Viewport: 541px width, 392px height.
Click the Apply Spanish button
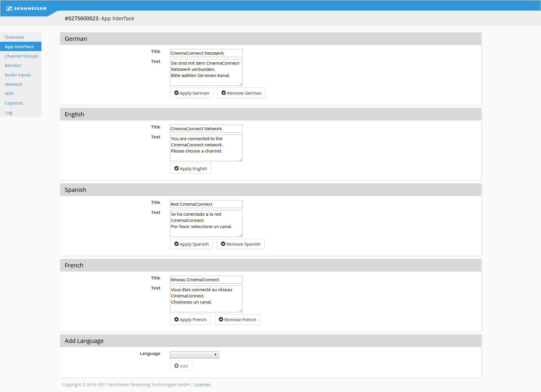[x=191, y=244]
